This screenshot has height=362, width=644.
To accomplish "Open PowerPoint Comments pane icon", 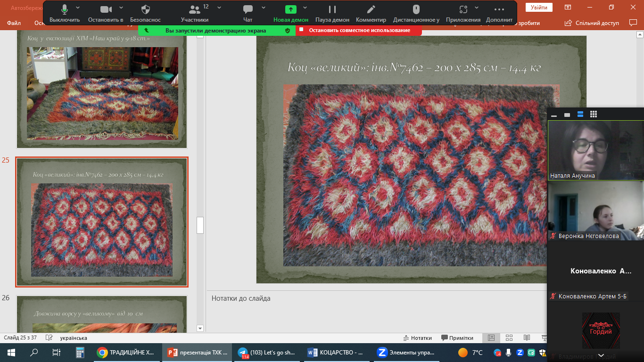I will coord(633,23).
